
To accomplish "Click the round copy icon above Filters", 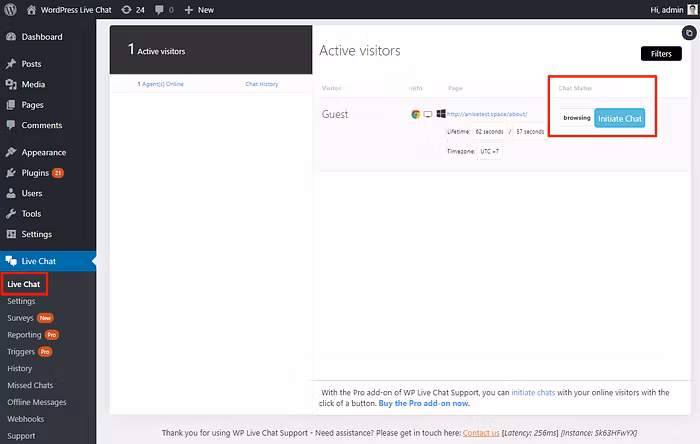I will (x=689, y=33).
